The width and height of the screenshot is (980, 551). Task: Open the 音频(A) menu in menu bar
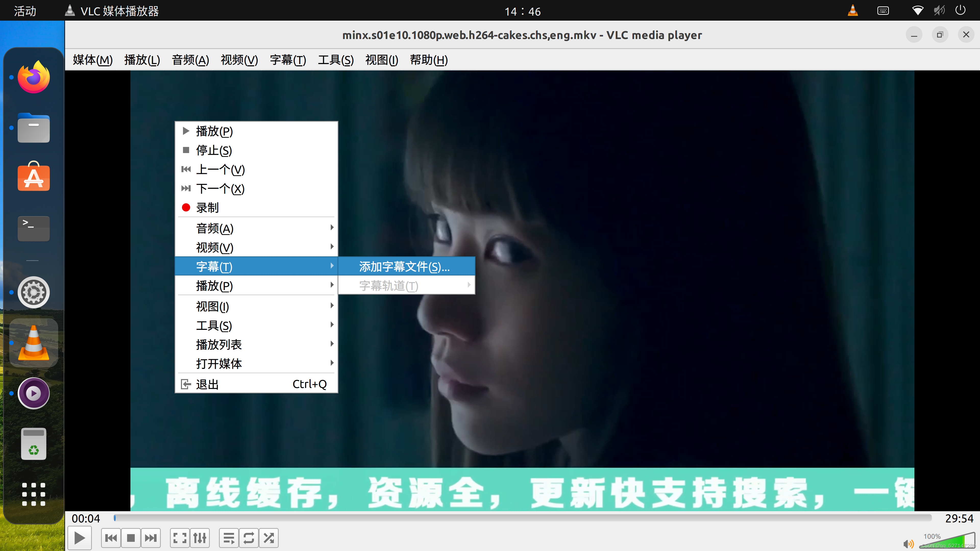point(190,60)
